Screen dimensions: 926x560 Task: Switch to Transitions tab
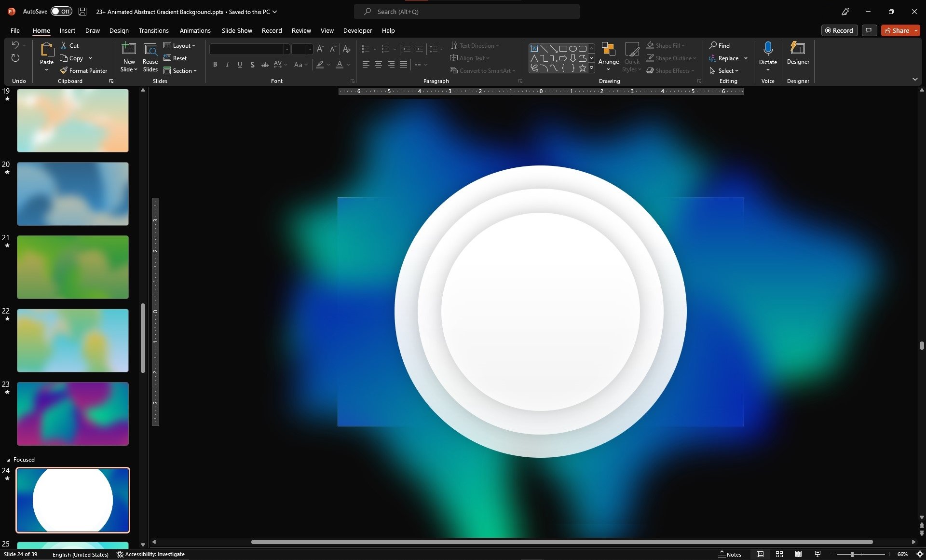[x=153, y=30]
